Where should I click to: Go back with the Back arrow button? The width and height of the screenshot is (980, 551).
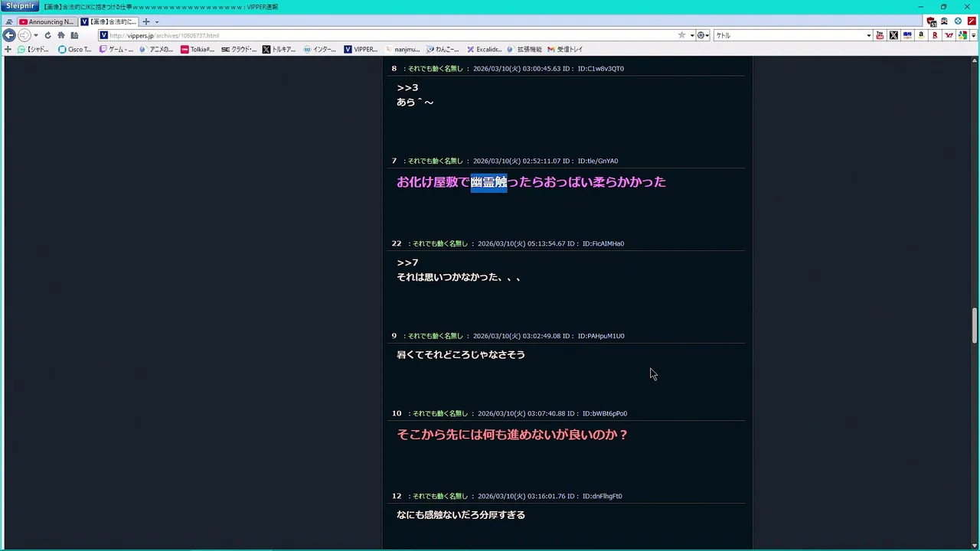pyautogui.click(x=9, y=35)
